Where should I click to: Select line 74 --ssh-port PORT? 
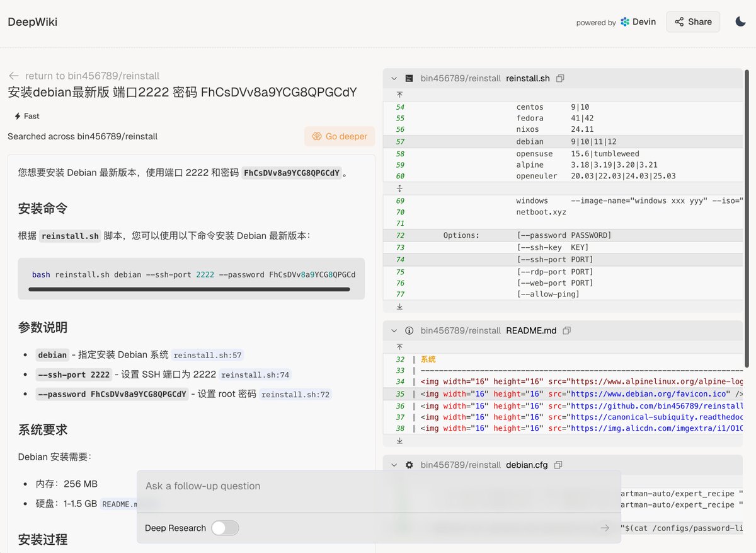click(563, 259)
